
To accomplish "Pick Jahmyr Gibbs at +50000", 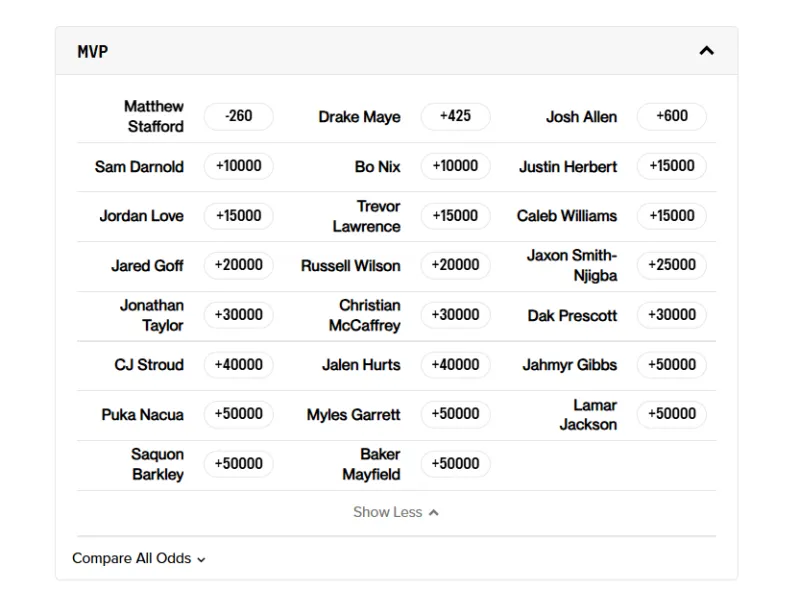I will 671,365.
